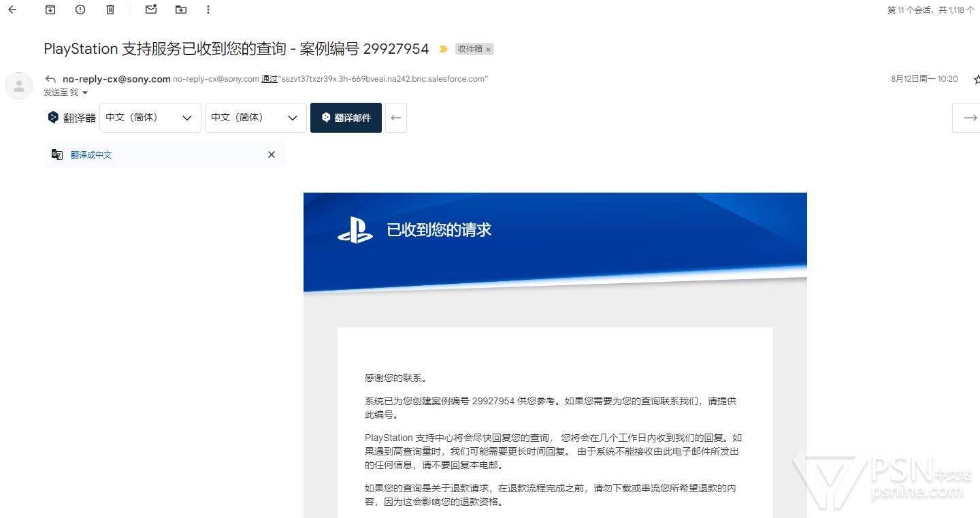Report this email as spam

coord(80,10)
